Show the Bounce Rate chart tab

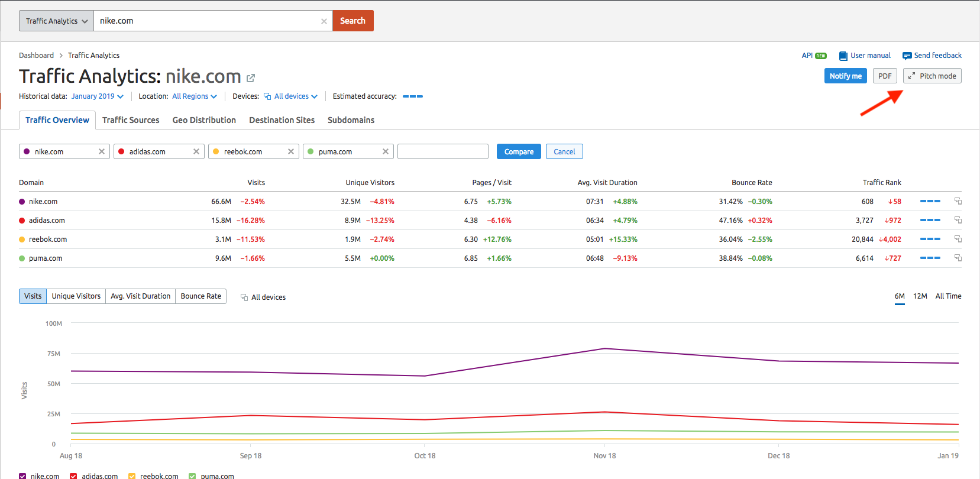point(200,296)
